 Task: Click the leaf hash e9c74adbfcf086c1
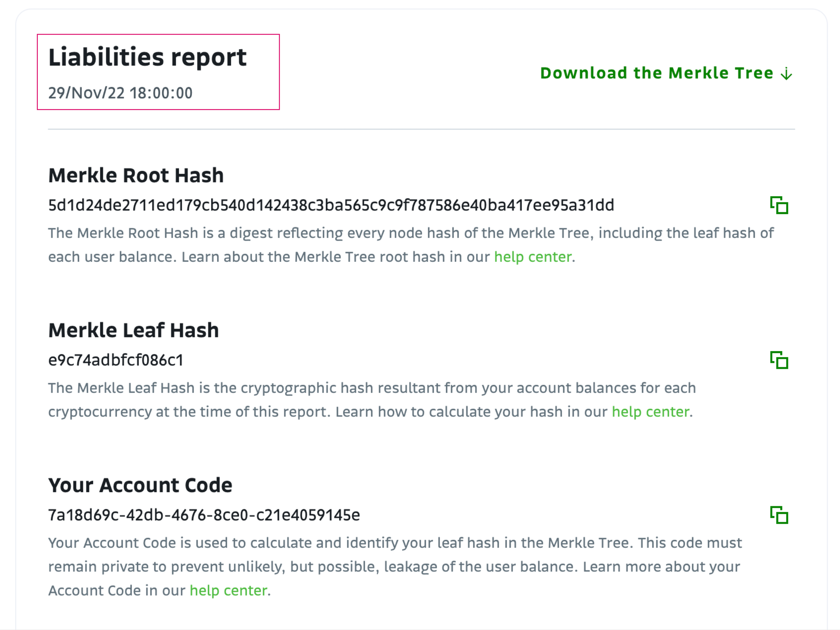[x=116, y=360]
